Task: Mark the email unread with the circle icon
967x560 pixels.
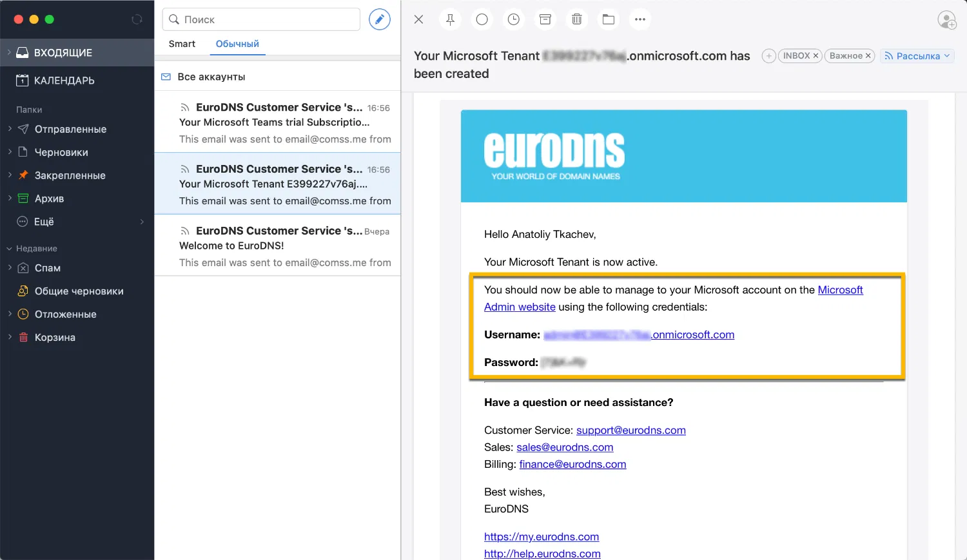Action: click(x=482, y=19)
